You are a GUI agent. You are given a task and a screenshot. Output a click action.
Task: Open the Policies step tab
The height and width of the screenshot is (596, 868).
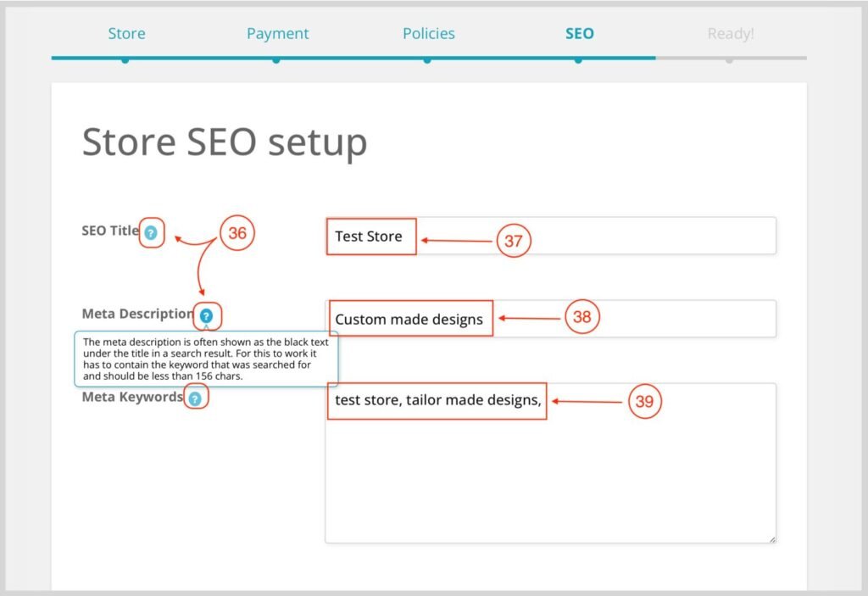[428, 34]
